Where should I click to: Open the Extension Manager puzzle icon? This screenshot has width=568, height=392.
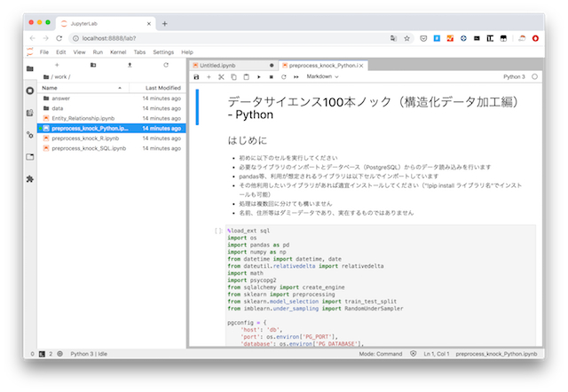click(x=29, y=178)
